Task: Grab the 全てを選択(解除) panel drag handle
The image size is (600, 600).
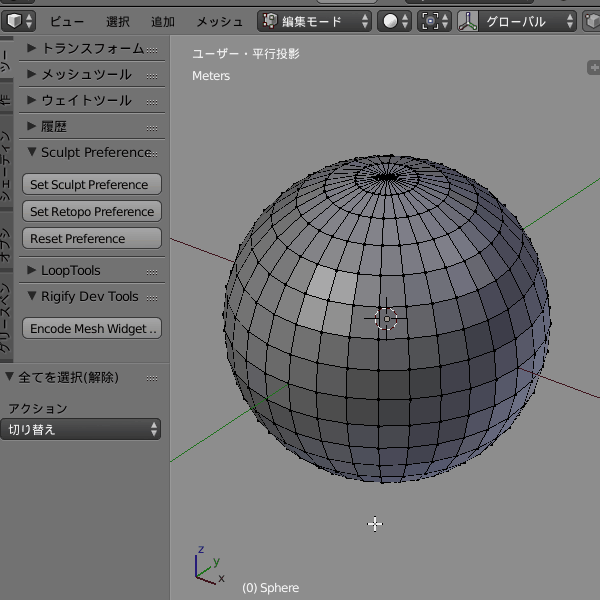Action: pyautogui.click(x=152, y=378)
